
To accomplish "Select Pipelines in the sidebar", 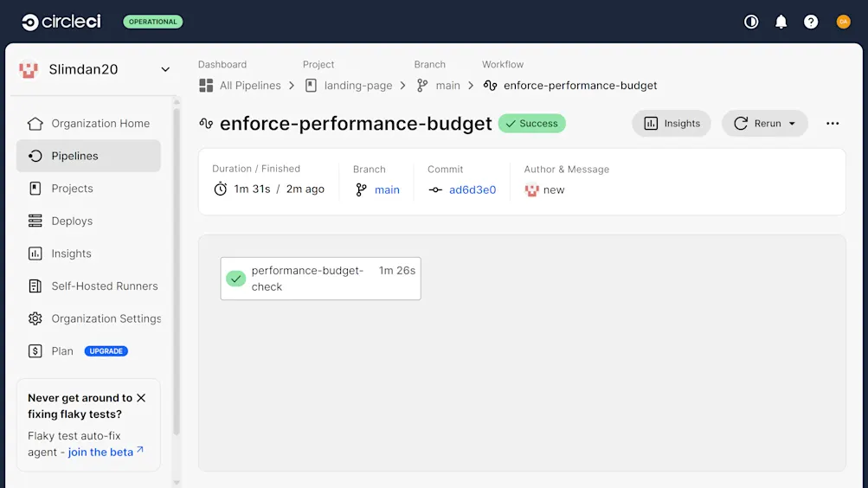I will click(88, 156).
